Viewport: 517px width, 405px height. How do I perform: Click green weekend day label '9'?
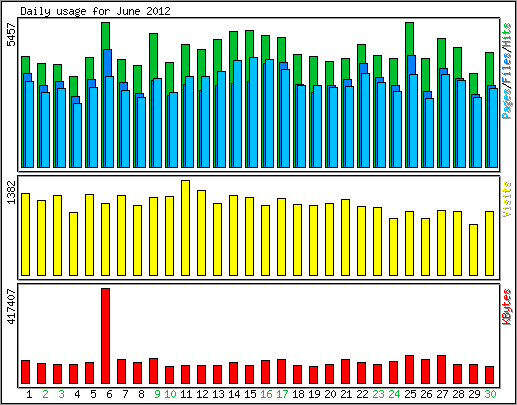point(157,394)
